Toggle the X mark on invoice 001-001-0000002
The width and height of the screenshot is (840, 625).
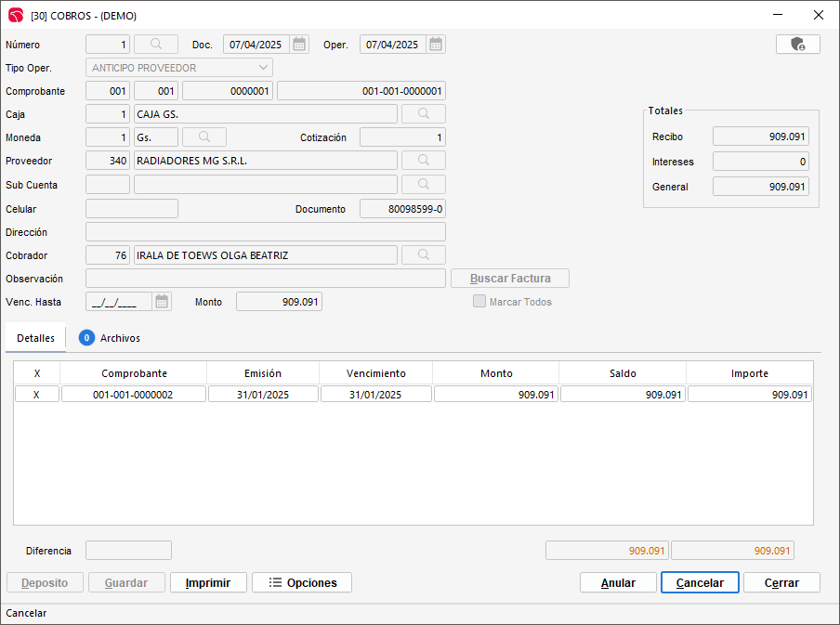coord(37,395)
